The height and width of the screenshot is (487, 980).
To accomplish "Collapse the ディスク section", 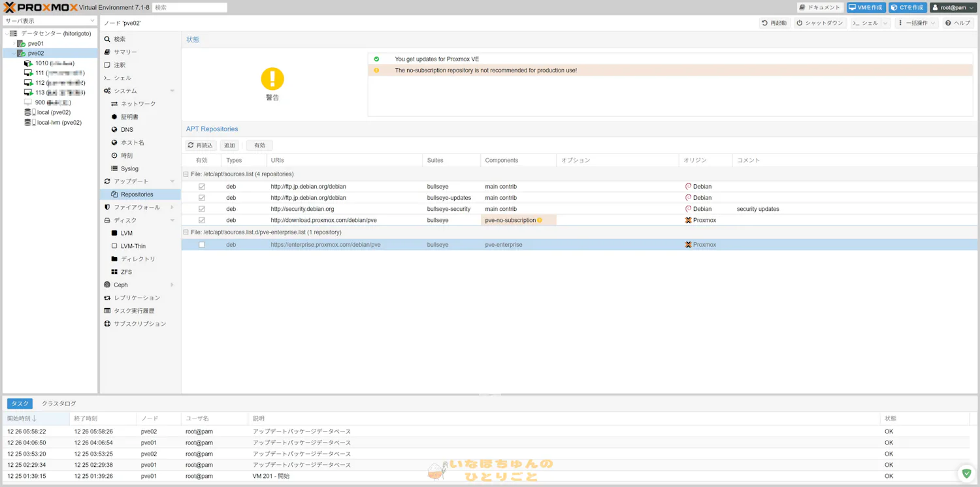I will pyautogui.click(x=172, y=220).
